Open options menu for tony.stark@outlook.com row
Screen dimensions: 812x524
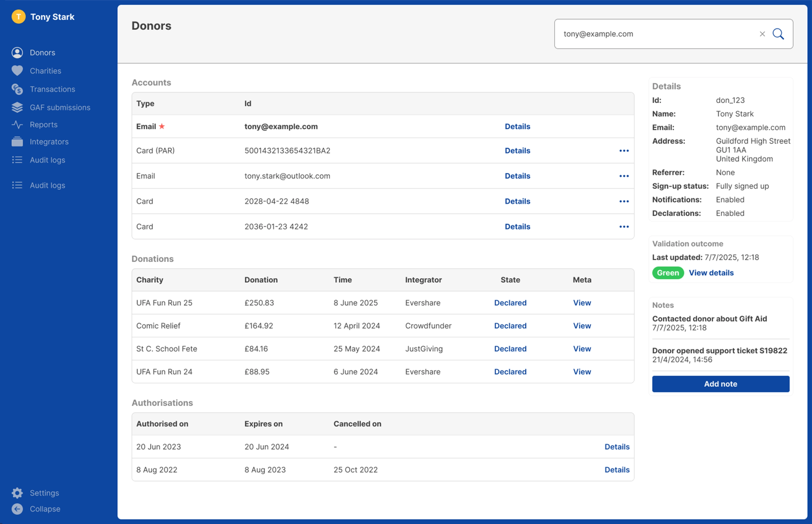click(624, 176)
